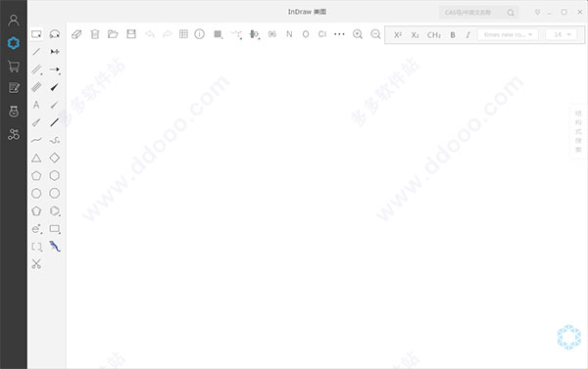Click the undo arrow
The width and height of the screenshot is (588, 369).
pos(150,34)
